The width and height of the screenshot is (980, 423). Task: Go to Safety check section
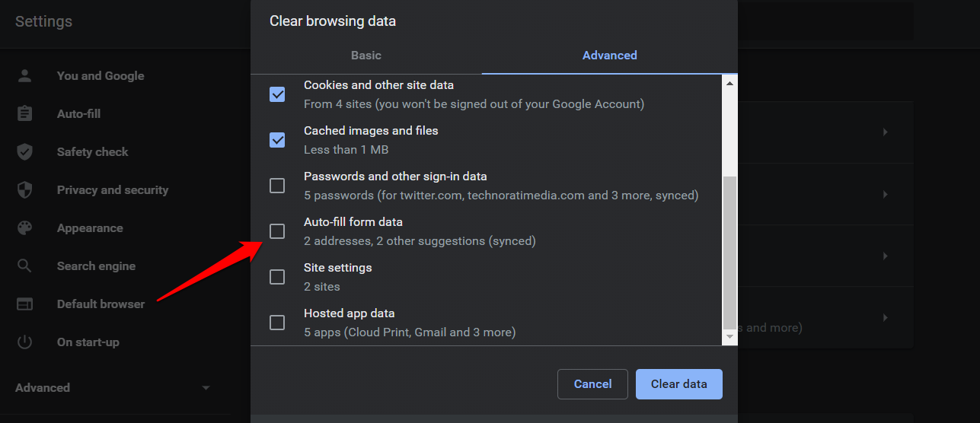click(x=93, y=151)
